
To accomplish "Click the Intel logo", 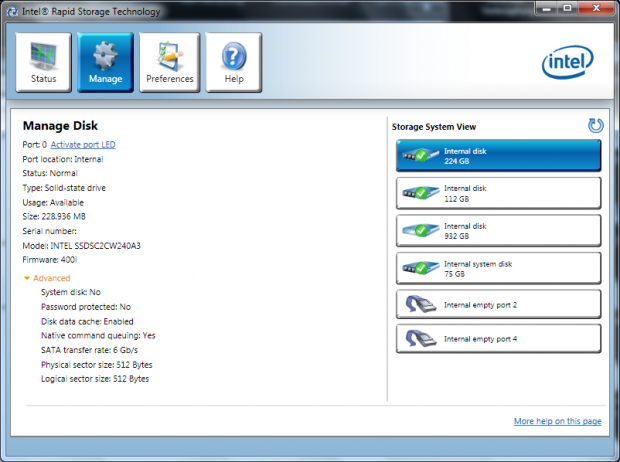I will coord(567,62).
